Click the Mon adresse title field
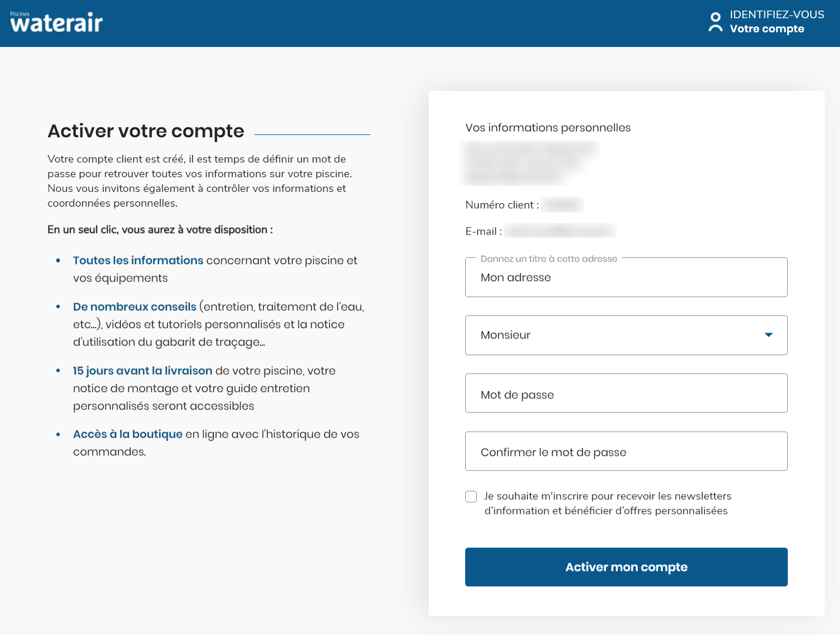Image resolution: width=840 pixels, height=635 pixels. (x=626, y=277)
